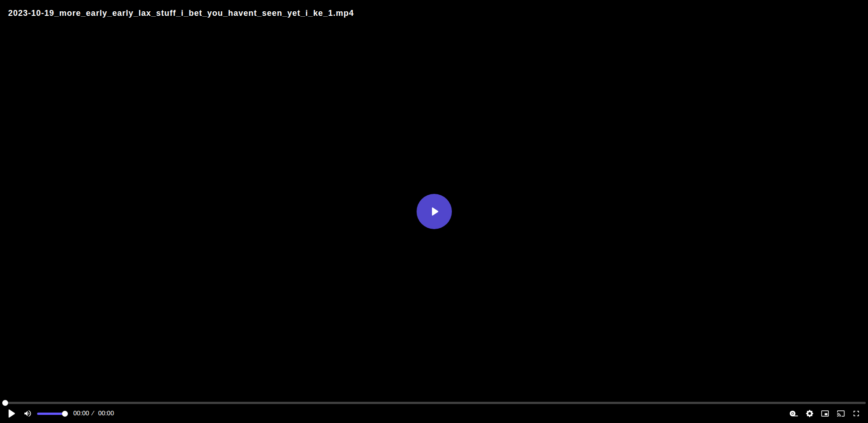Click the small play icon in the control bar
The height and width of the screenshot is (423, 868).
point(12,414)
